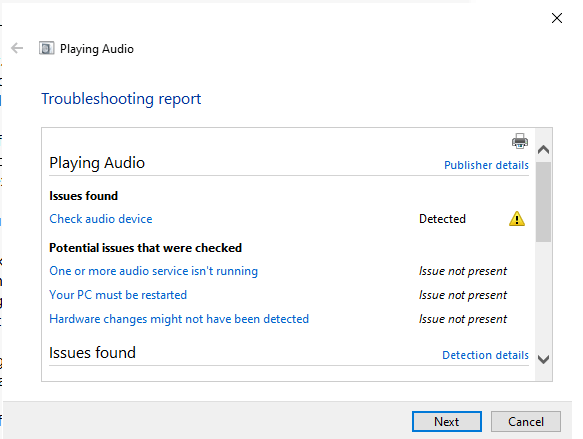
Task: Click 'Issue not present' beside audio service row
Action: [x=463, y=271]
